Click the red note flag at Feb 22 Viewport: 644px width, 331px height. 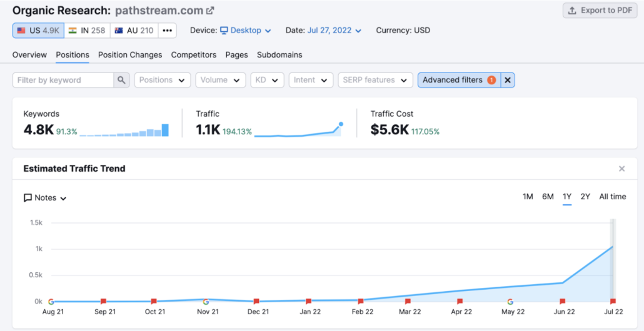point(361,302)
